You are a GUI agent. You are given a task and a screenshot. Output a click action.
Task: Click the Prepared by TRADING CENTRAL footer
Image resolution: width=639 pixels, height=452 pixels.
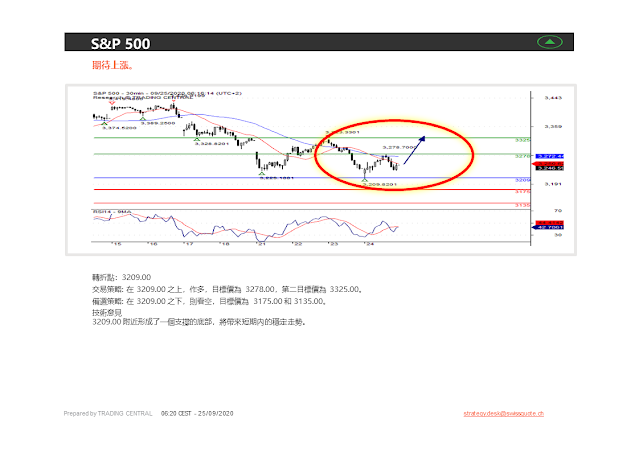(108, 413)
